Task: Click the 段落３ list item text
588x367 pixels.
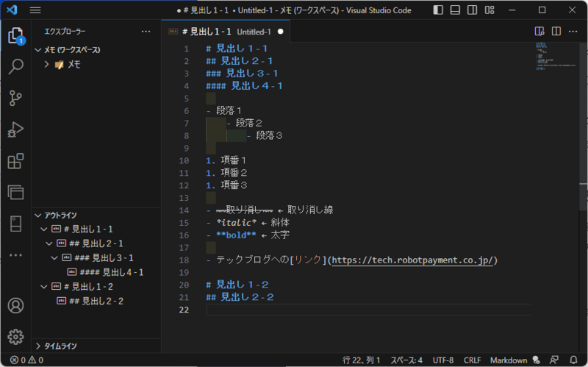Action: 269,135
